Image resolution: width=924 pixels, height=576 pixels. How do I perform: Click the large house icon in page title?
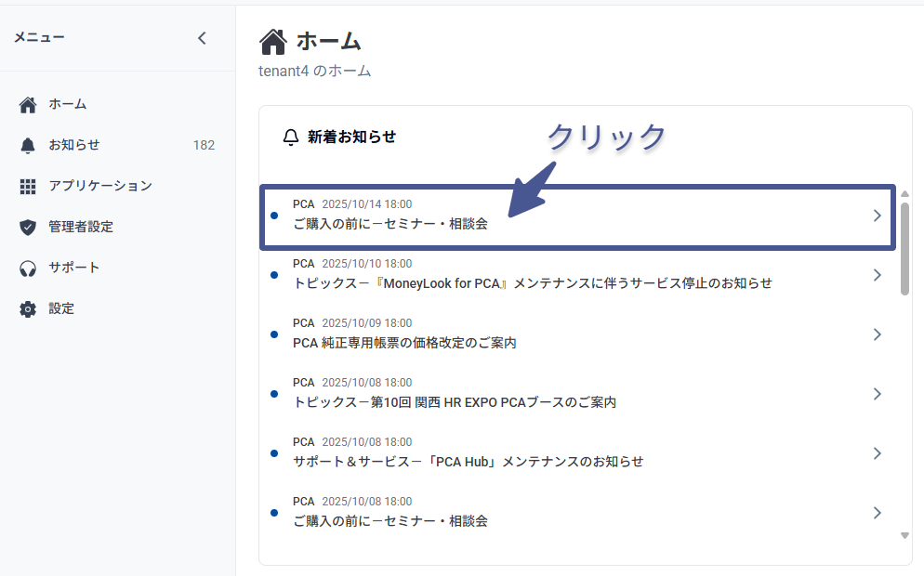coord(273,42)
